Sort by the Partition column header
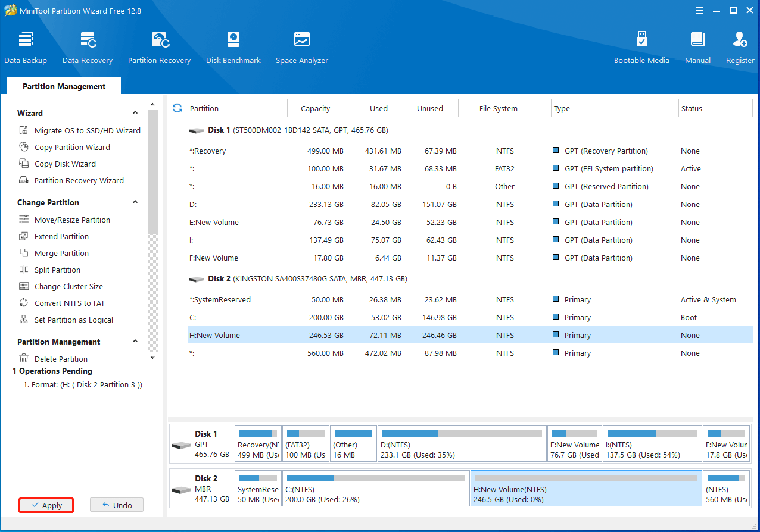Image resolution: width=760 pixels, height=532 pixels. tap(237, 108)
